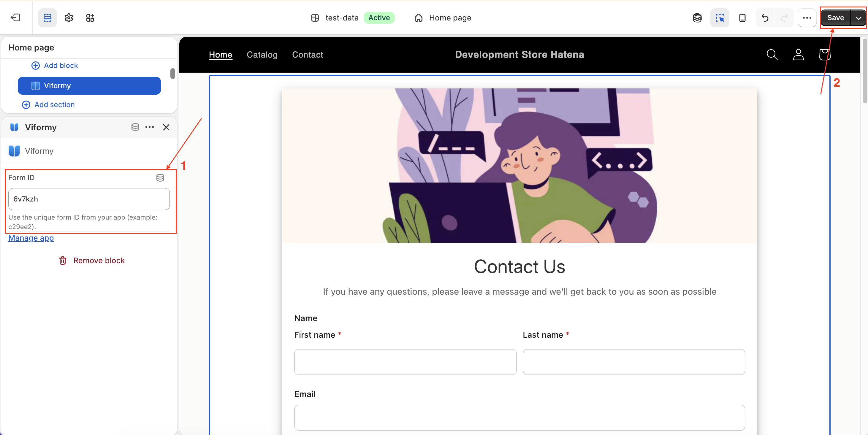Screen dimensions: 868x435
Task: Click the Contact Us heading
Action: point(519,266)
